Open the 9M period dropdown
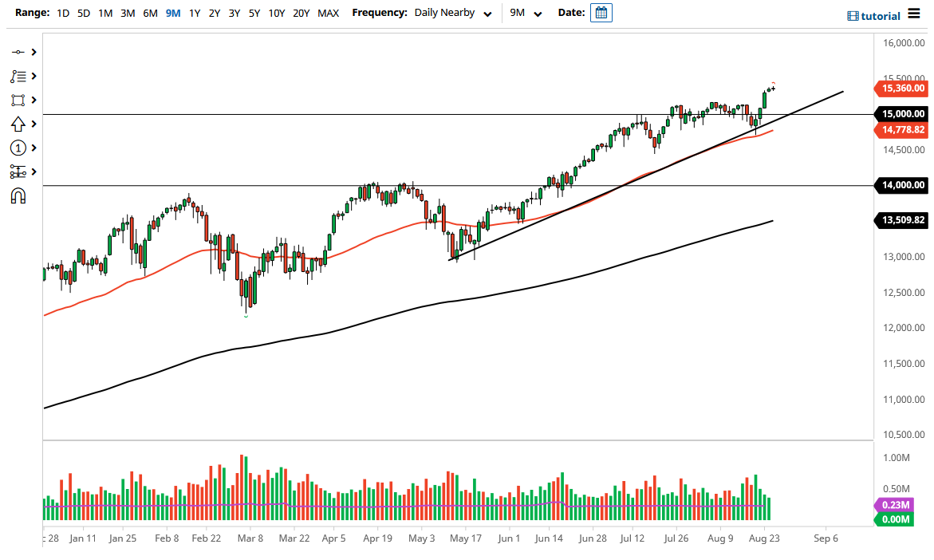The width and height of the screenshot is (934, 560). (x=524, y=13)
